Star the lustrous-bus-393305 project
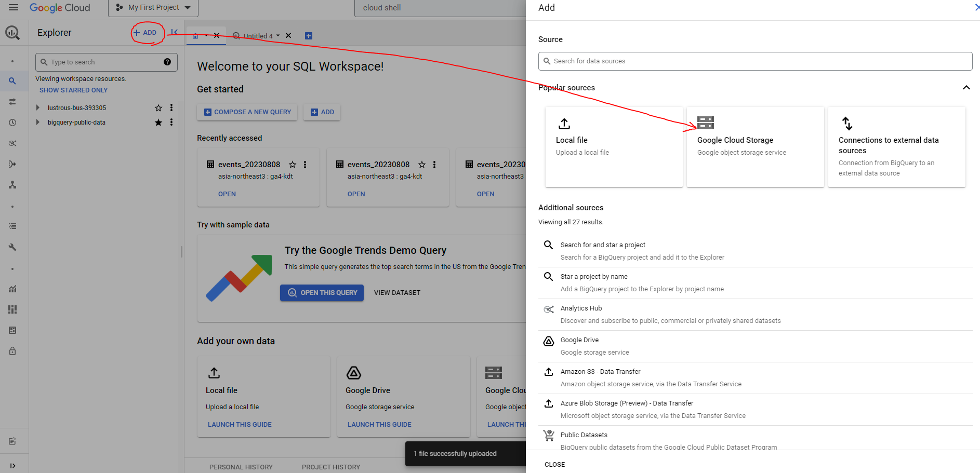Image resolution: width=980 pixels, height=473 pixels. 158,108
